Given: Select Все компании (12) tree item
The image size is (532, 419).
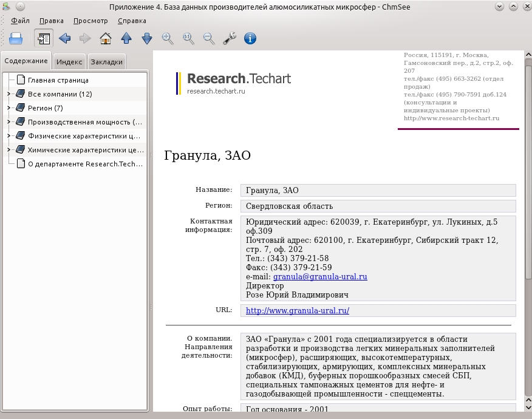Looking at the screenshot, I should point(60,94).
